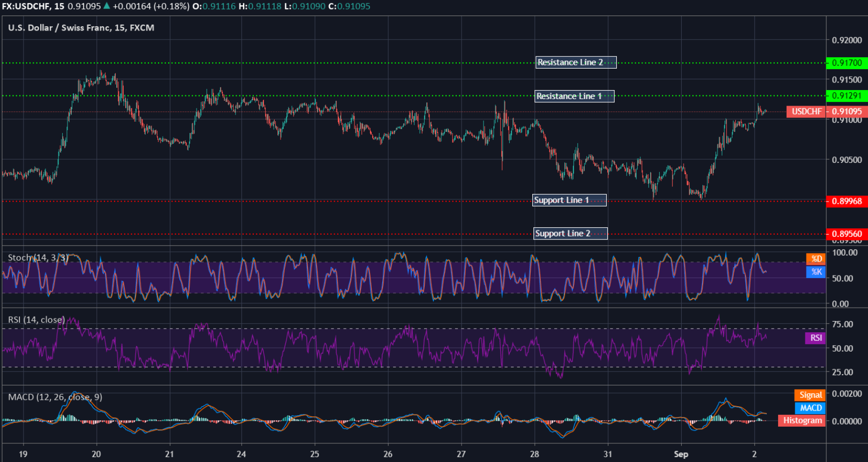Select the 0.89968 red price tag
Screen dimensions: 868x462
click(x=847, y=202)
